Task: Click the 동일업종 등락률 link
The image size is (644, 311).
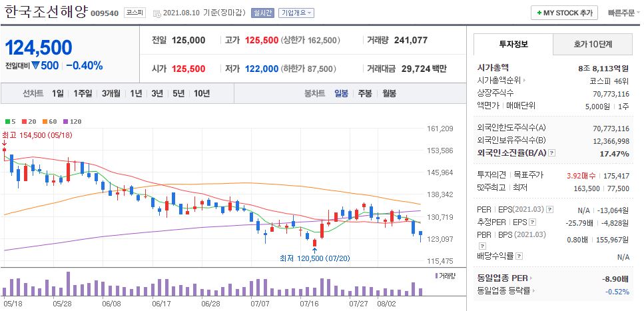Action: pyautogui.click(x=504, y=291)
